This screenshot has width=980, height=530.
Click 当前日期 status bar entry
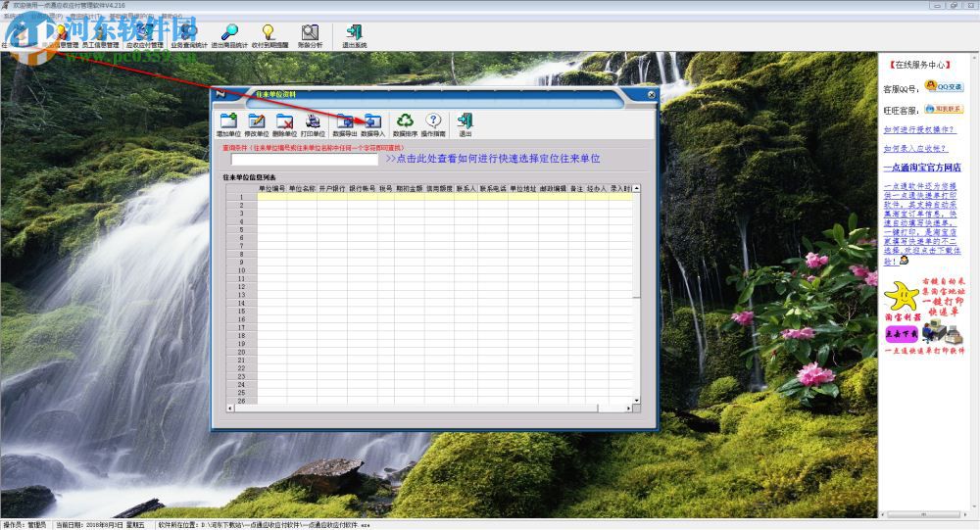click(100, 525)
